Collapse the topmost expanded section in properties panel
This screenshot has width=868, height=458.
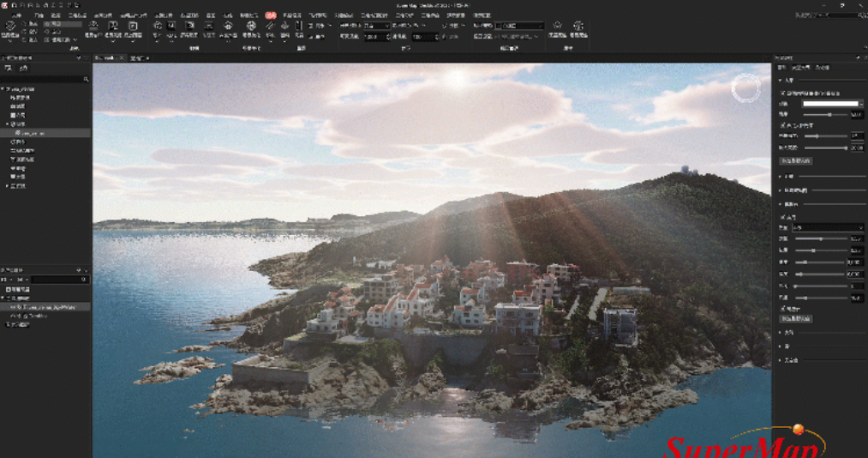click(x=781, y=81)
